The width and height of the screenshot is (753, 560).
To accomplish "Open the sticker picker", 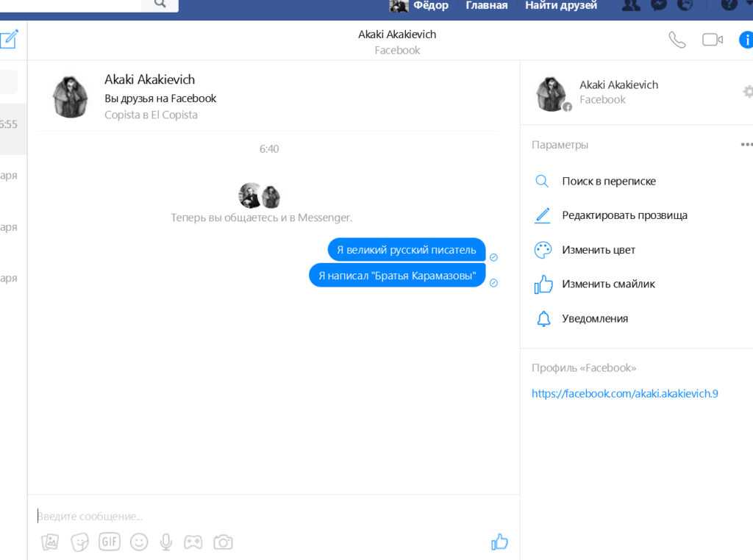I will (x=79, y=542).
